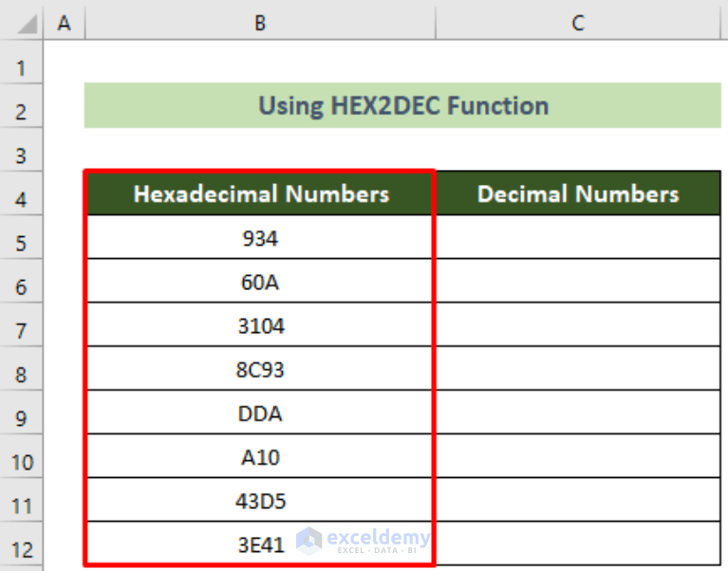Select row 10 header
This screenshot has width=728, height=571.
[x=22, y=456]
